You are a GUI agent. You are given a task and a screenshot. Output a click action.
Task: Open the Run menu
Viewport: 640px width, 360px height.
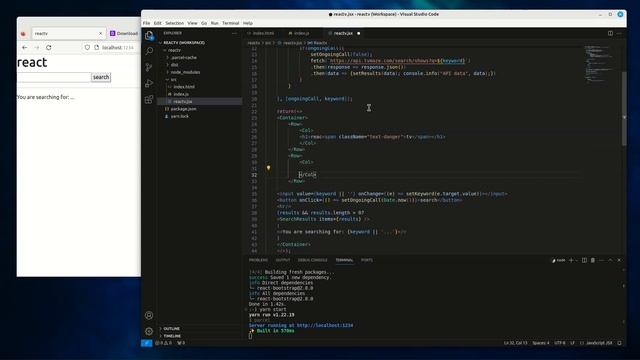pos(215,23)
